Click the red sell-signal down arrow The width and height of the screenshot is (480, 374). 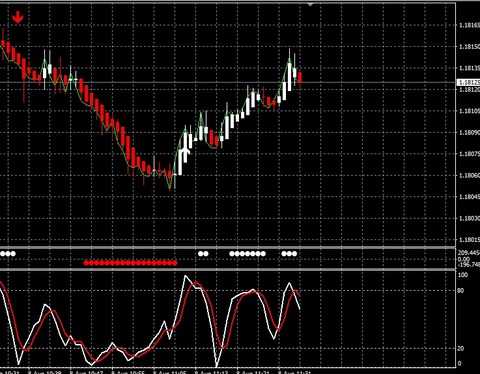point(18,17)
